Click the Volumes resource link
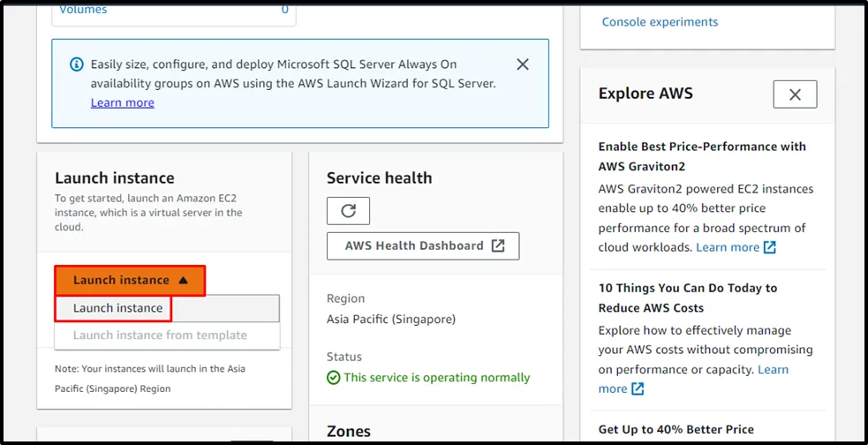 83,9
